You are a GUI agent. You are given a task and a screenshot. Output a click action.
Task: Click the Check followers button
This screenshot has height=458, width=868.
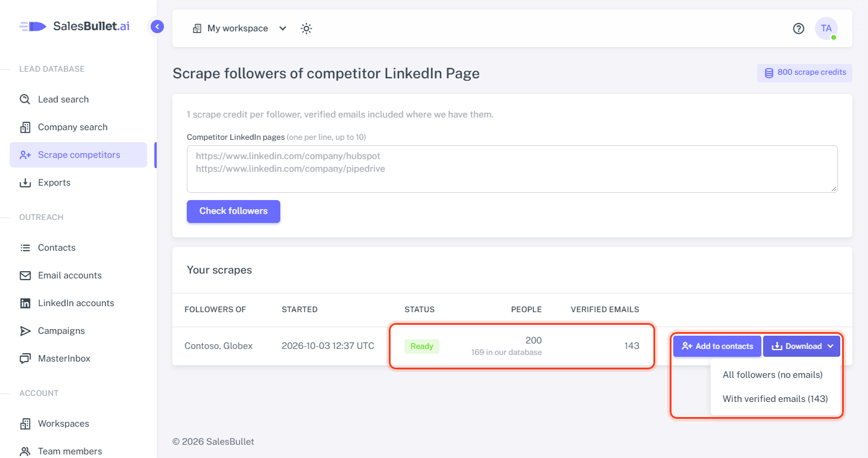233,211
